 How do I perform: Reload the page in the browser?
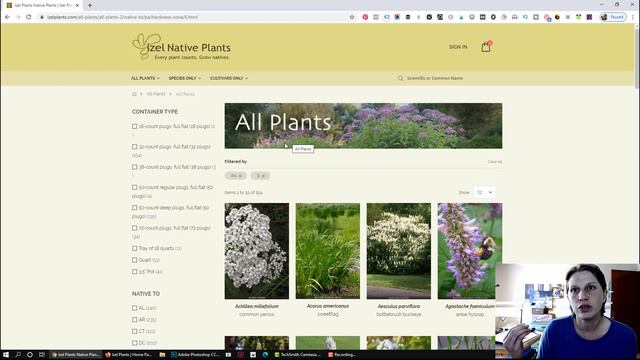coord(29,17)
